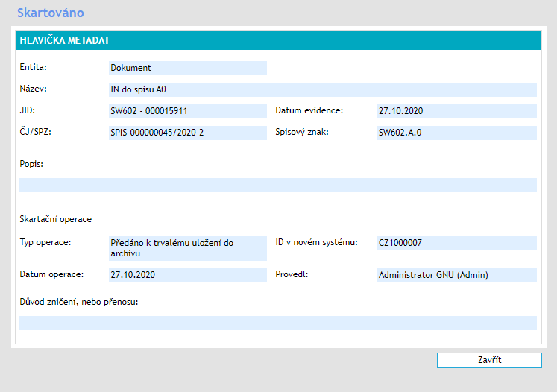
Task: Click the Skartační operace section label
Action: pos(56,219)
